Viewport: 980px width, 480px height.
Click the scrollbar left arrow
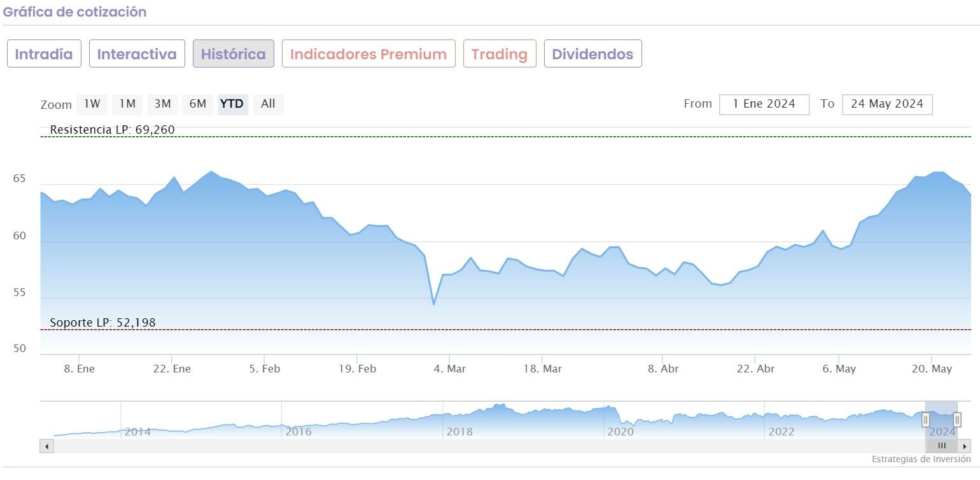pos(46,446)
